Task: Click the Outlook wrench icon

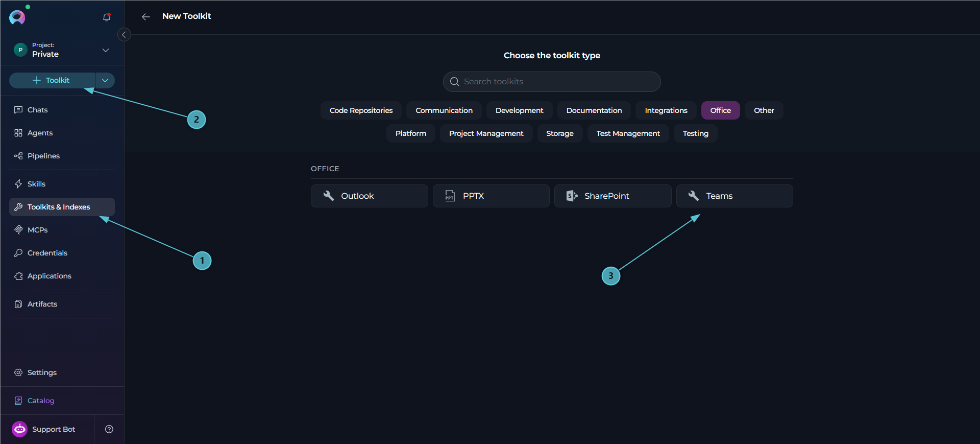Action: point(329,196)
